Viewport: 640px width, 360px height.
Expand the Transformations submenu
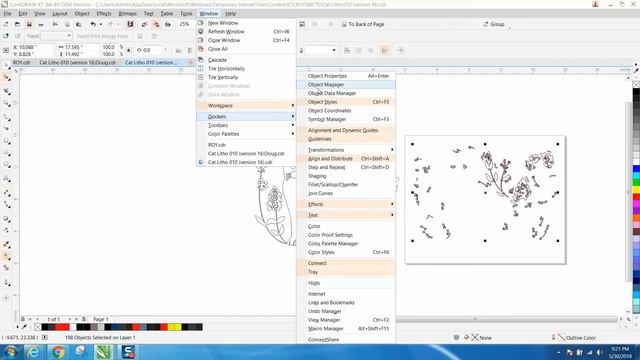346,150
